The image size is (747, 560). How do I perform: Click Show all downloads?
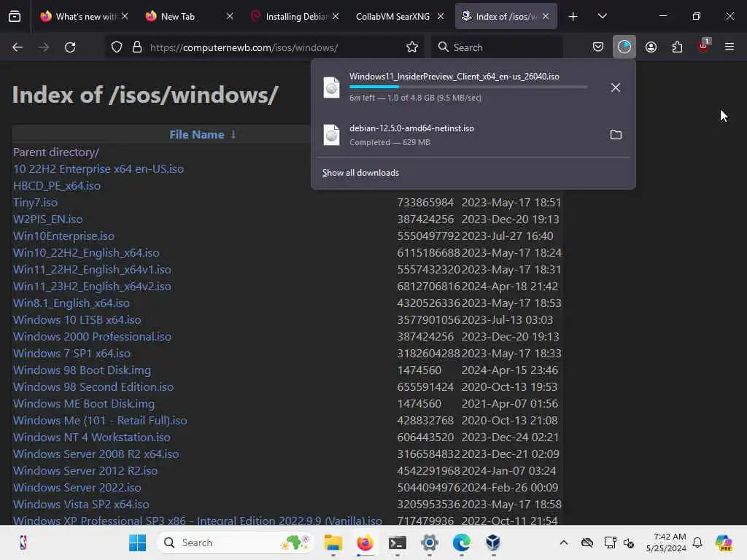[360, 173]
